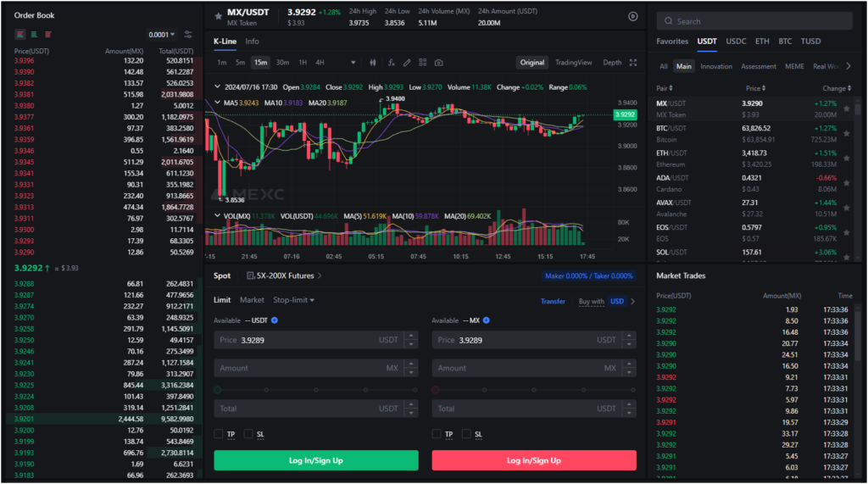Select the 1H chart interval

[303, 63]
